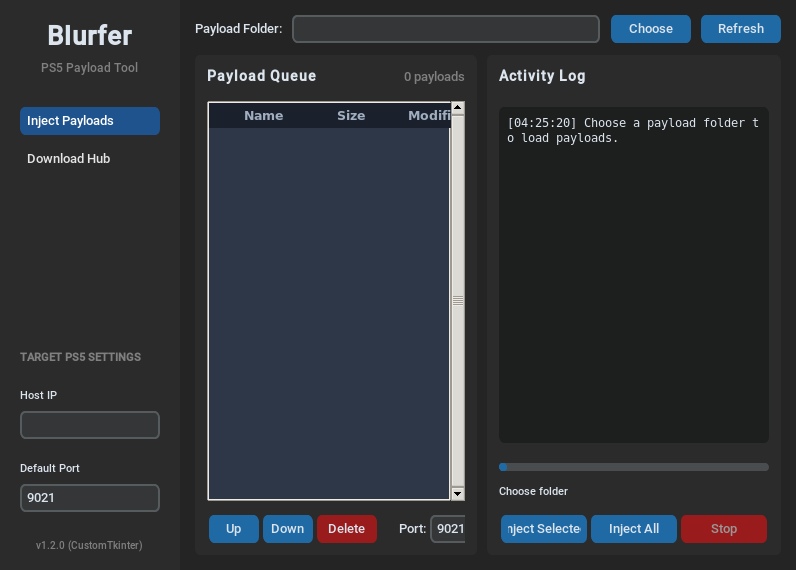
Task: Click the Payload Folder path field
Action: pyautogui.click(x=446, y=29)
